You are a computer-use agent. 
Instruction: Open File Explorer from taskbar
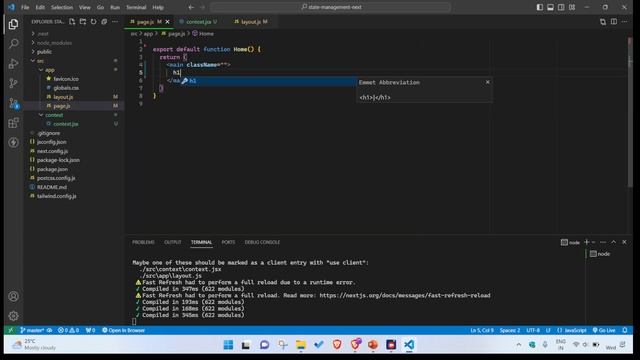click(301, 345)
